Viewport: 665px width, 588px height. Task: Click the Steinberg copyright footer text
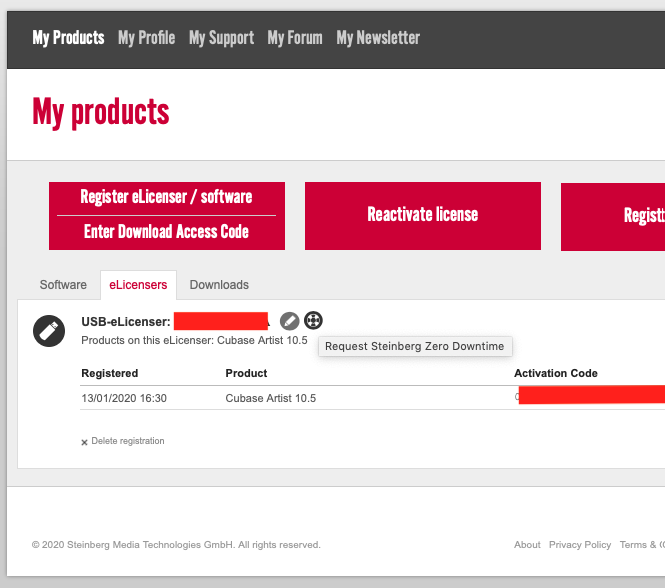point(176,545)
